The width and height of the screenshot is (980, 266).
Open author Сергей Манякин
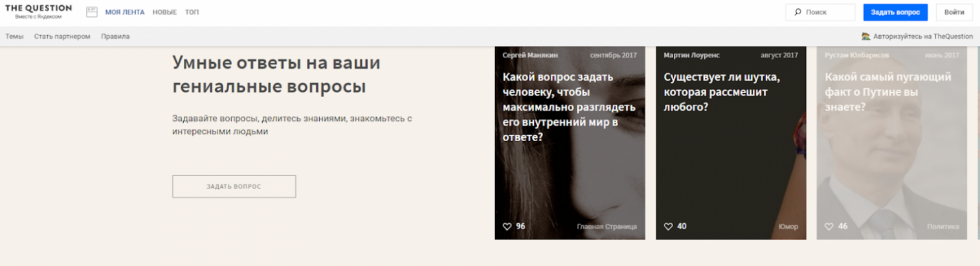(x=530, y=55)
